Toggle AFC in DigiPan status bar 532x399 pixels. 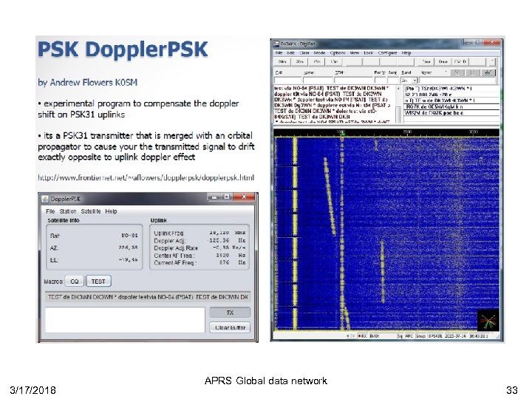point(409,336)
